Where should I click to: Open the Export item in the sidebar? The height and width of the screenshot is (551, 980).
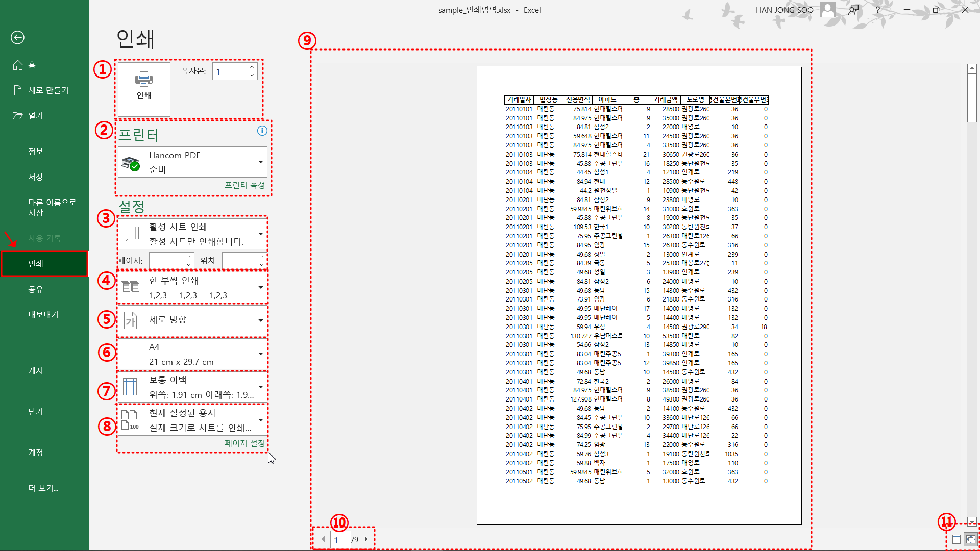[x=43, y=315]
